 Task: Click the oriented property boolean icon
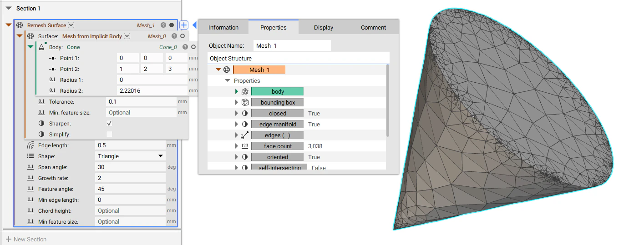pos(245,157)
